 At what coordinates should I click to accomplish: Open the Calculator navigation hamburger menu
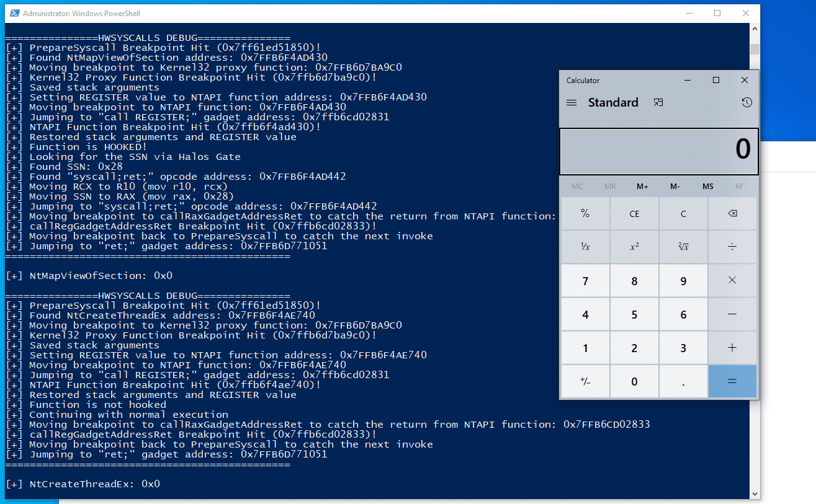[572, 102]
